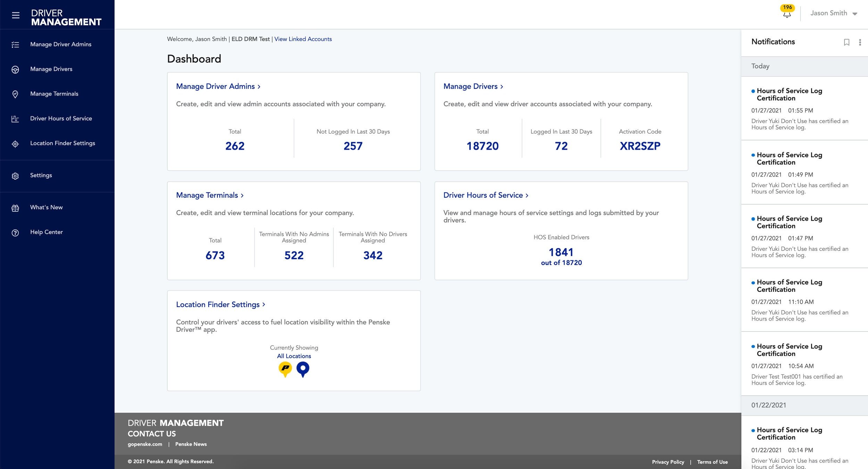Open the 10:54 AM Test001 certification notification
868x469 pixels.
click(804, 364)
